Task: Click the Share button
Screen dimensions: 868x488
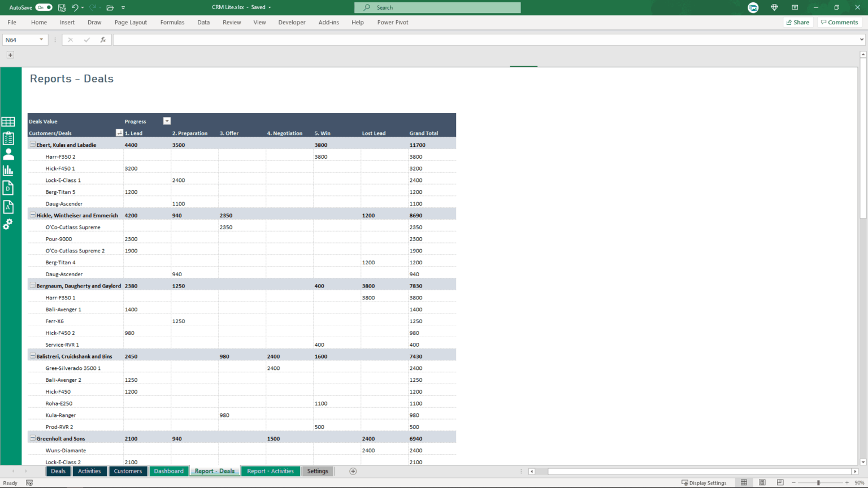Action: point(798,22)
